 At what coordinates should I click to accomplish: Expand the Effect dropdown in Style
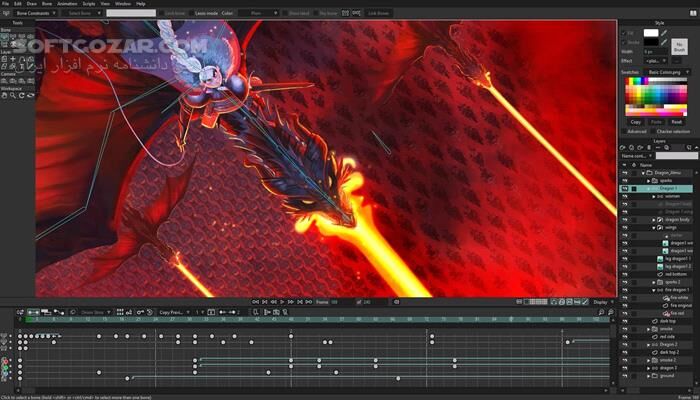pos(668,61)
